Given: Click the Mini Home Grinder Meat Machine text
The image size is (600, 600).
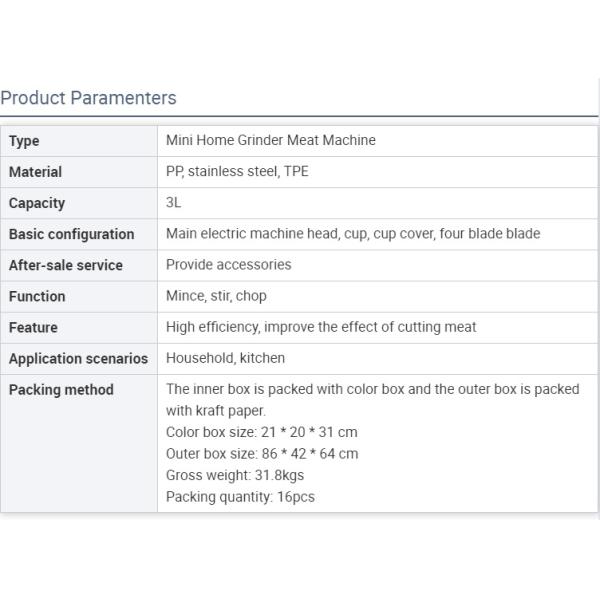Looking at the screenshot, I should click(270, 141).
